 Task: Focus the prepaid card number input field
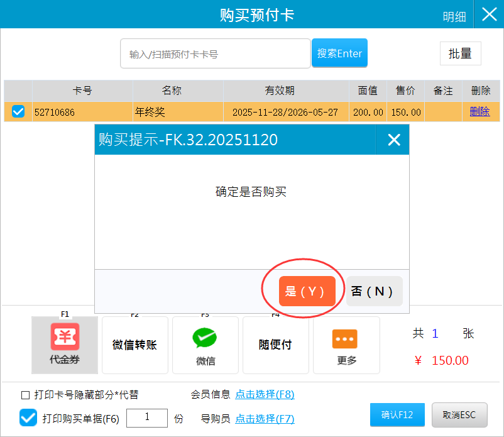coord(215,54)
